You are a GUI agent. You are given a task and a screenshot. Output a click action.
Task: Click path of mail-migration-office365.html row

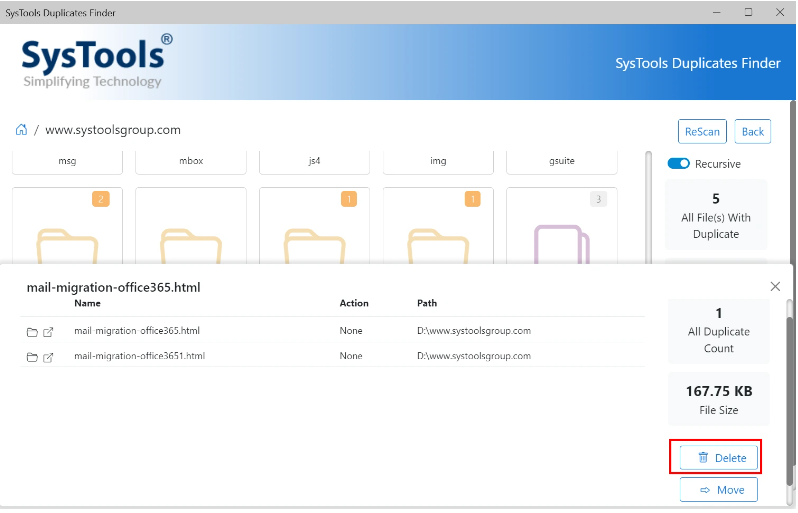click(x=474, y=331)
